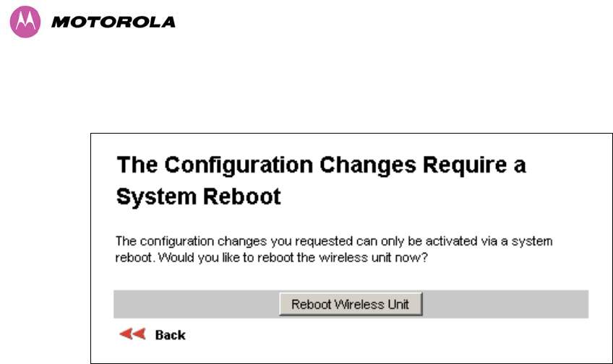Click the second red arrow beside Back
Image resolution: width=613 pixels, height=364 pixels.
(138, 334)
